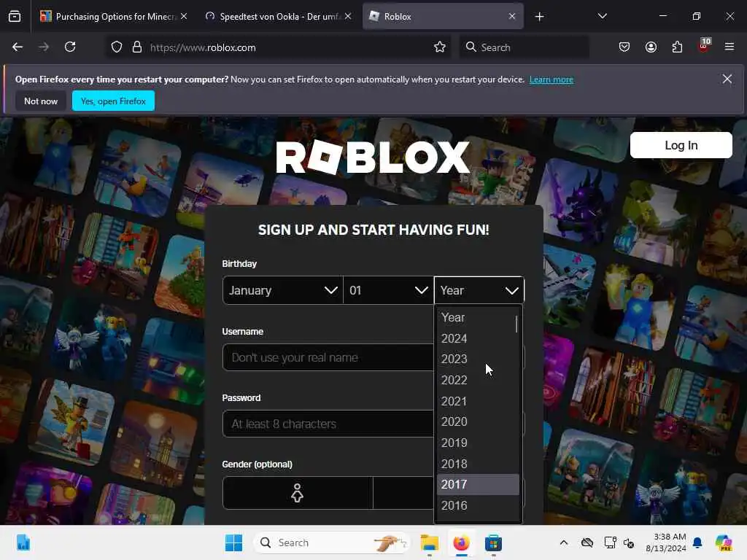747x560 pixels.
Task: Open the list all tabs chevron
Action: tap(602, 16)
